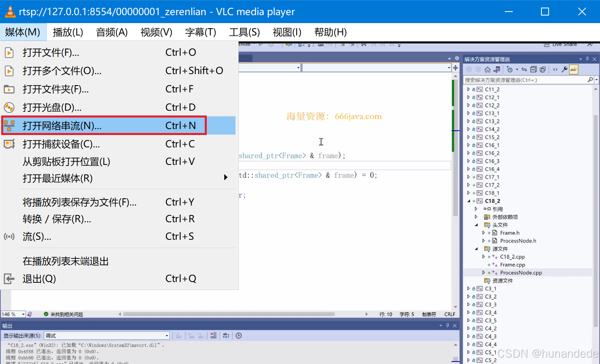Pin the output (输出) panel
This screenshot has height=364, width=600.
447,325
